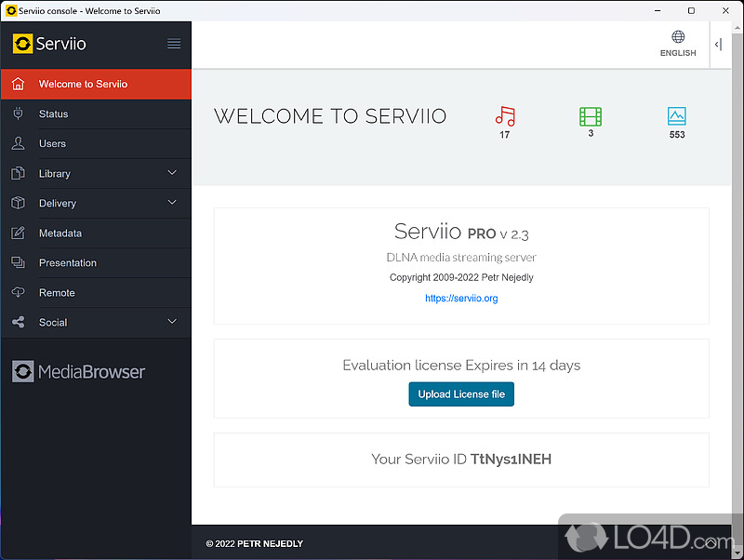Click the blue picture image icon

pos(677,116)
